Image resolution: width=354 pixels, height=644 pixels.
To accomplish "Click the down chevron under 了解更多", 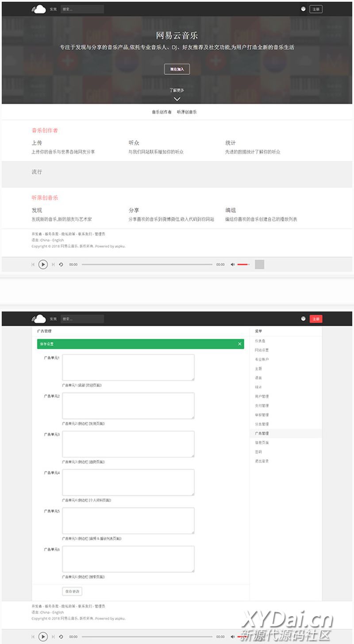I will coord(177,99).
